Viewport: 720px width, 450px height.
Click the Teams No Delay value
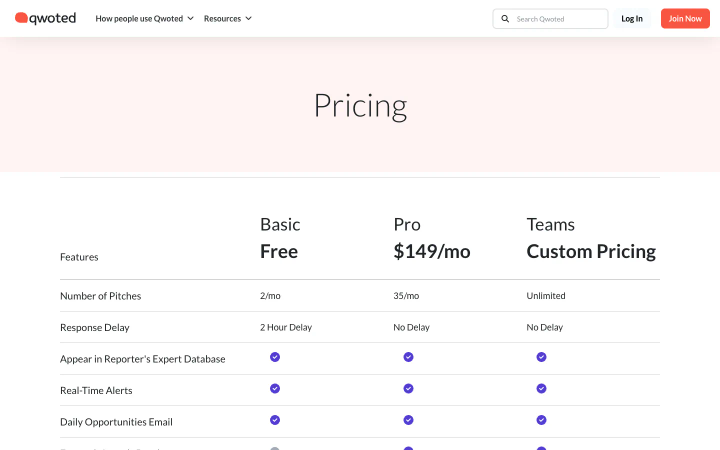click(x=544, y=327)
